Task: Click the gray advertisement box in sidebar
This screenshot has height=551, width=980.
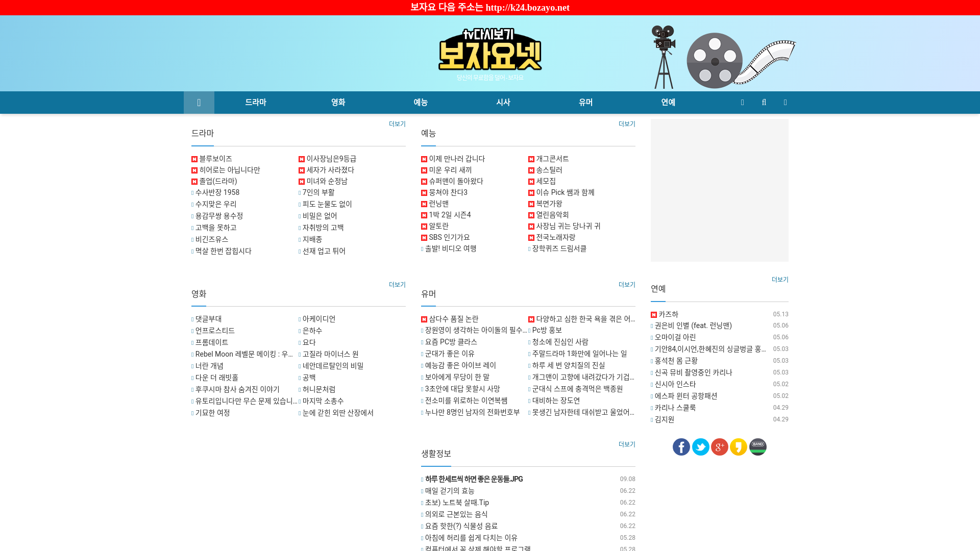Action: pos(720,190)
